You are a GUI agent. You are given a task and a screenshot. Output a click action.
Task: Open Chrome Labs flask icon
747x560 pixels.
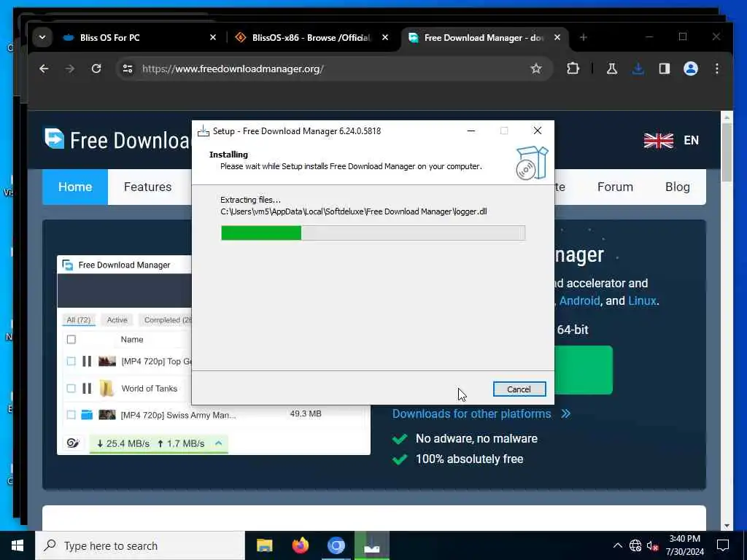[x=612, y=69]
